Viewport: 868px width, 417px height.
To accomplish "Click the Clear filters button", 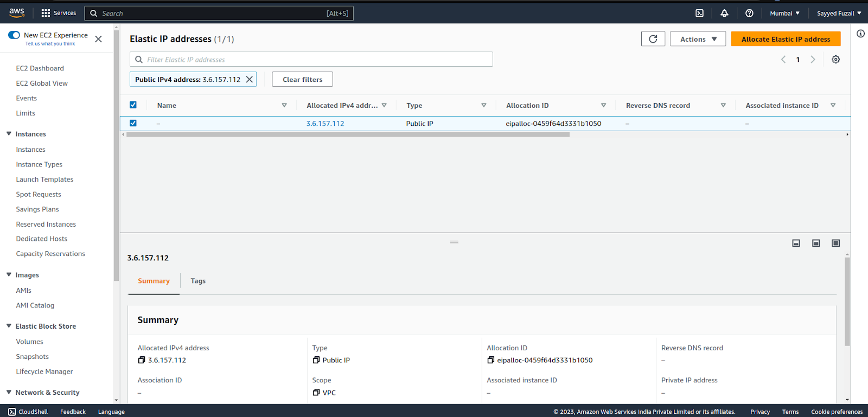I will [302, 79].
